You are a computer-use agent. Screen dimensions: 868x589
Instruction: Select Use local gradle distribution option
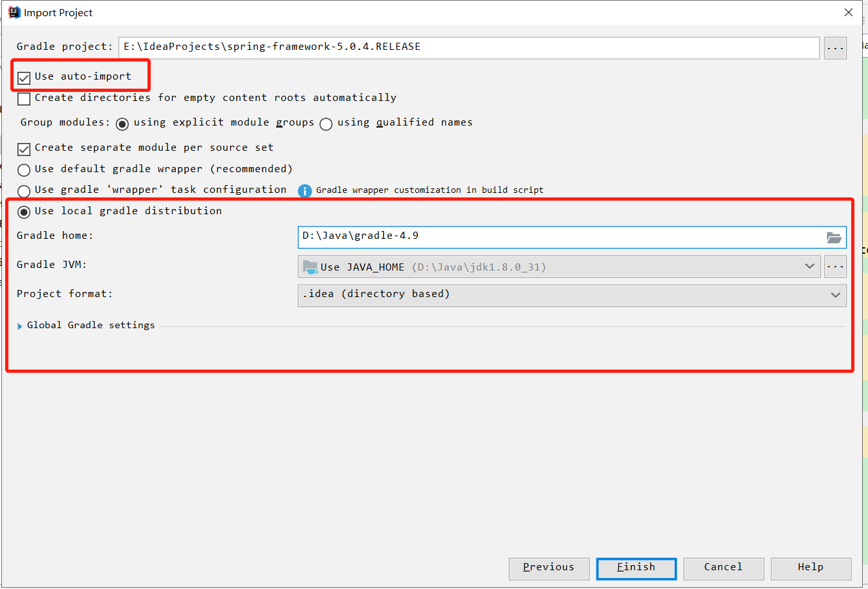tap(24, 212)
